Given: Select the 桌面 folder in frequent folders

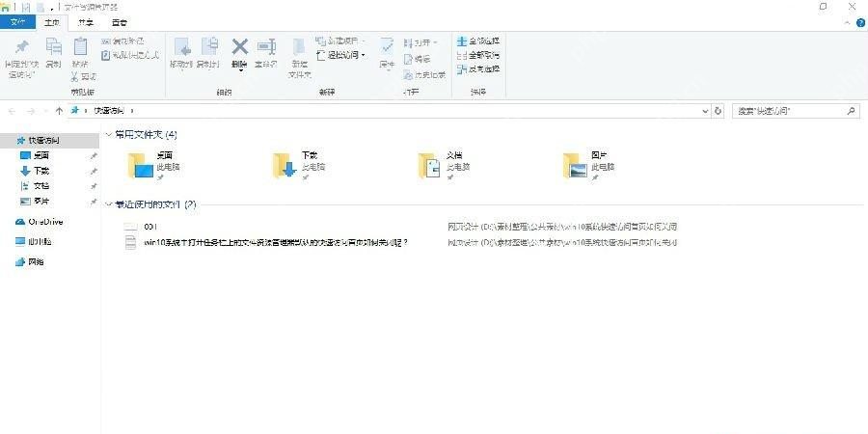Looking at the screenshot, I should tap(154, 166).
